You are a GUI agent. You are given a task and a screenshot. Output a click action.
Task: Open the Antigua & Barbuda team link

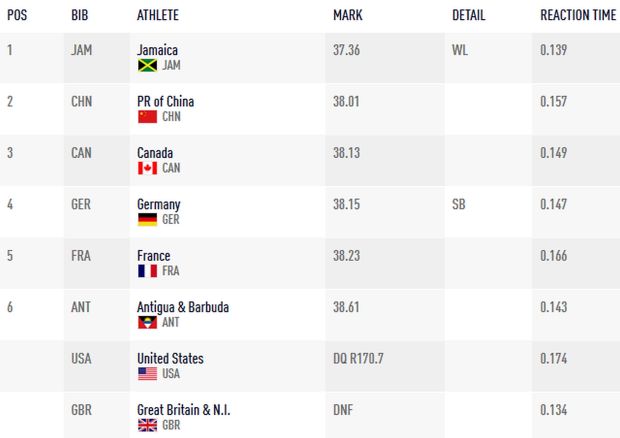[x=183, y=307]
